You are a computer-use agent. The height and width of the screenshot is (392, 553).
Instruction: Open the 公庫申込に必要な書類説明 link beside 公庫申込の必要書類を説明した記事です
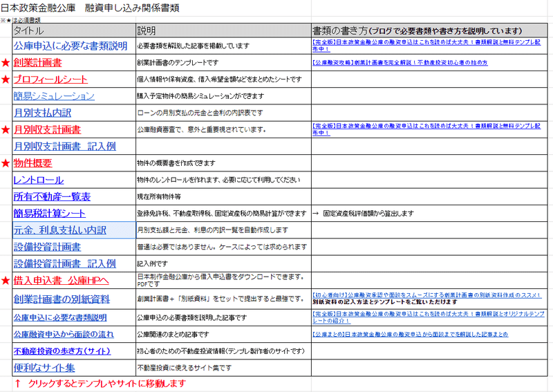click(x=60, y=317)
